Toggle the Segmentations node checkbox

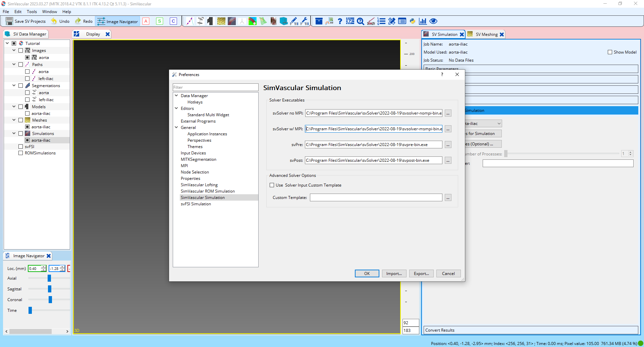[20, 86]
